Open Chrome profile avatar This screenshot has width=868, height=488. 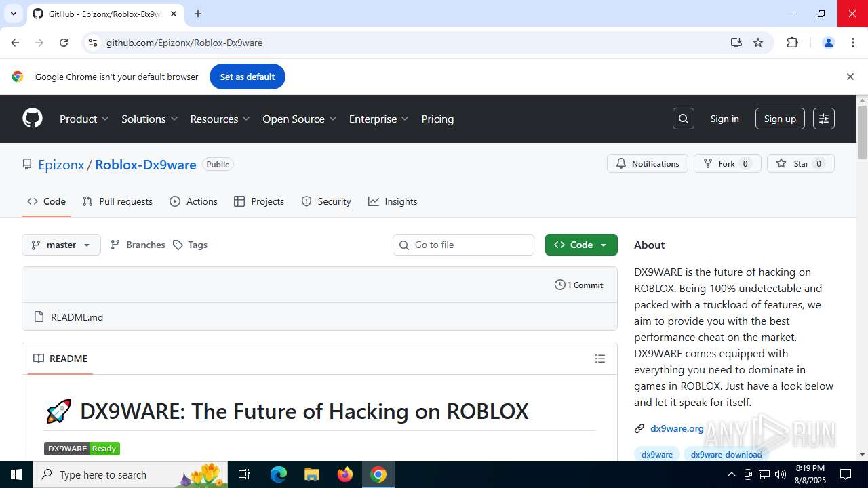pyautogui.click(x=828, y=43)
